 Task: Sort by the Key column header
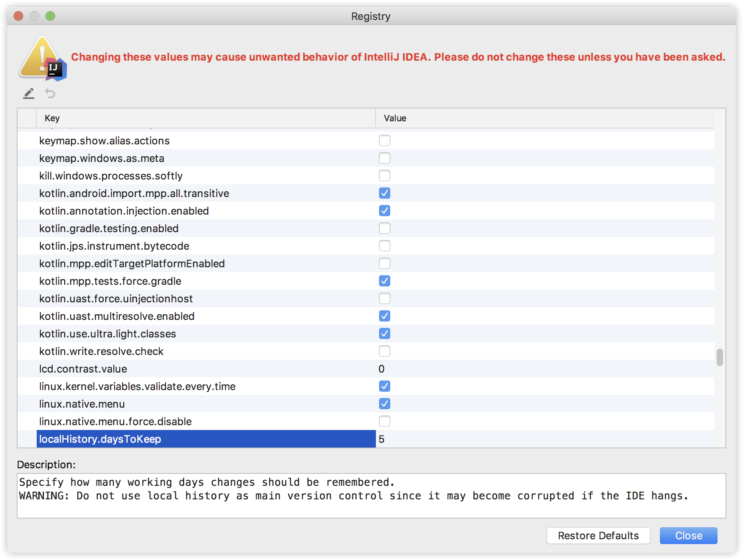point(52,118)
